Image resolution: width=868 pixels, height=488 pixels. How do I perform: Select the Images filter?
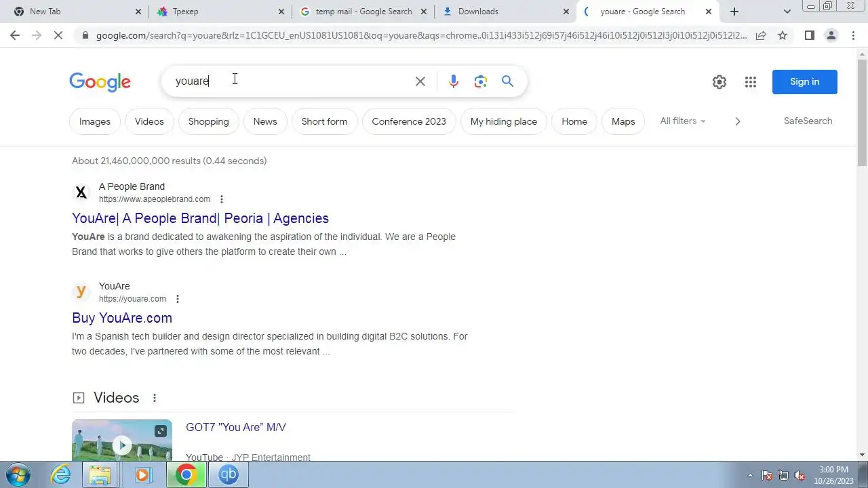[x=95, y=121]
